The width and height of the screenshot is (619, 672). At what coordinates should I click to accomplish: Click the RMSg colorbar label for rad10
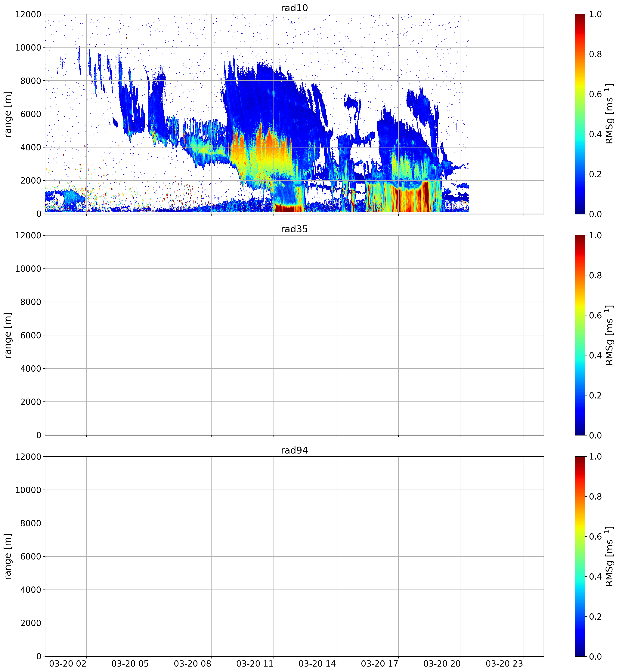coord(609,114)
